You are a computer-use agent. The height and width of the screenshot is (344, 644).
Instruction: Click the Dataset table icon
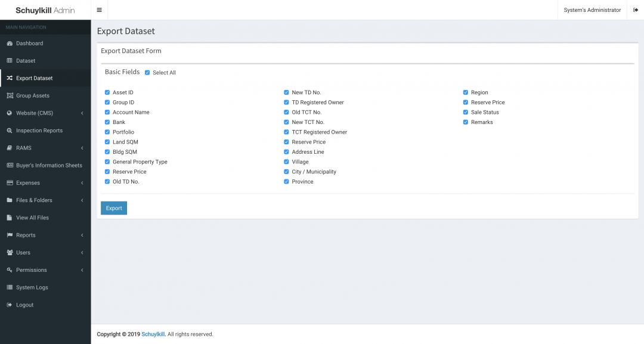10,61
